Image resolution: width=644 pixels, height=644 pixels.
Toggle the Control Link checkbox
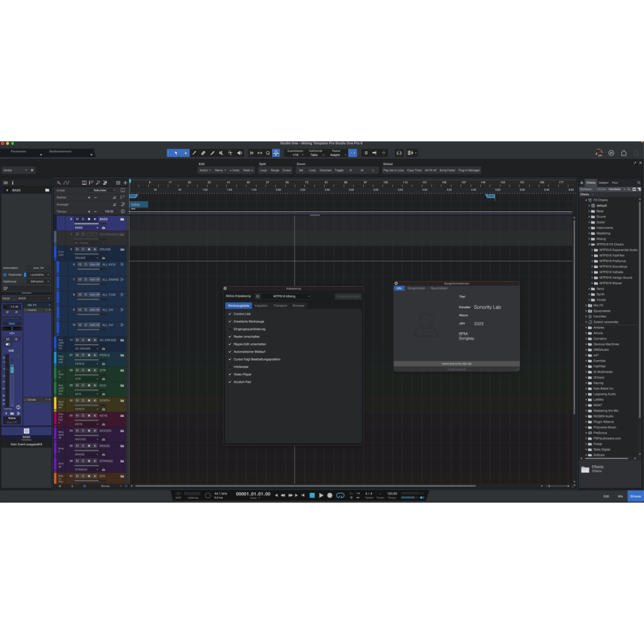pos(230,314)
